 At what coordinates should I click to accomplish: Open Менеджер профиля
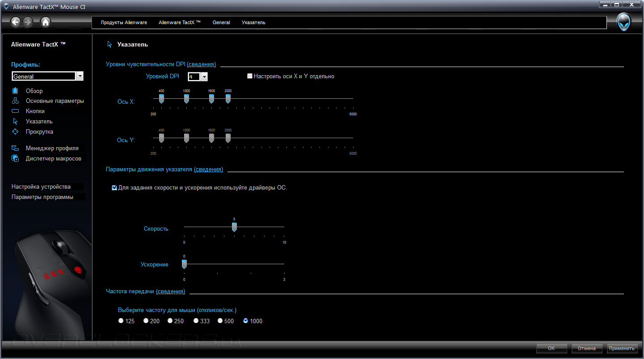click(52, 148)
